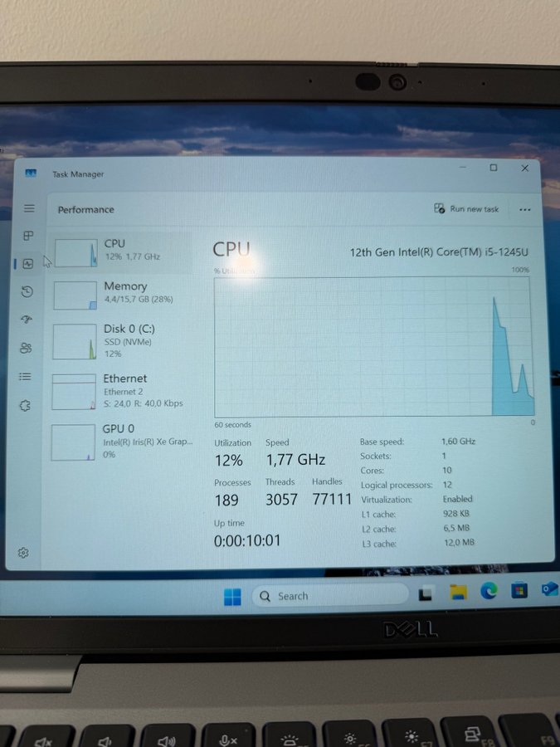Screen dimensions: 560x747
Task: Click the Run new task button
Action: point(466,209)
